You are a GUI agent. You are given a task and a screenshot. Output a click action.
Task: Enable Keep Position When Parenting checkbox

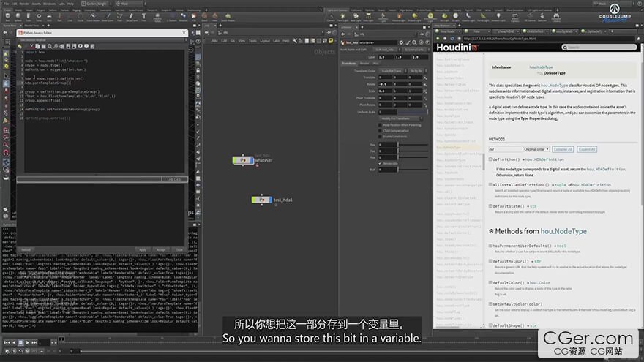click(x=381, y=124)
